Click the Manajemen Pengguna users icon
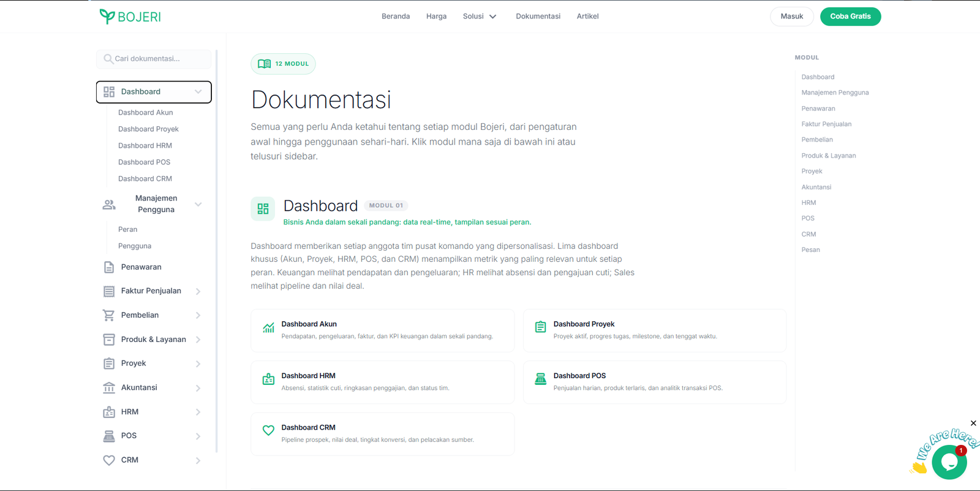Viewport: 980px width, 491px height. [109, 204]
